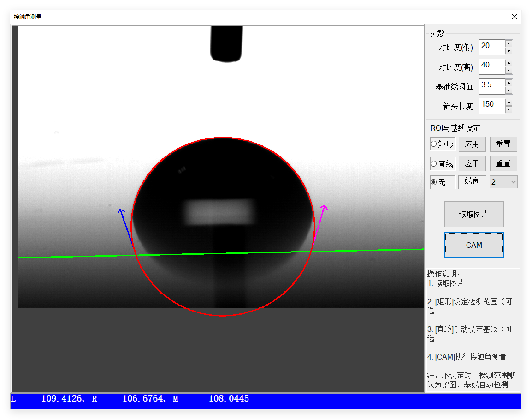
Task: Run measurement with the CAM button
Action: point(473,245)
